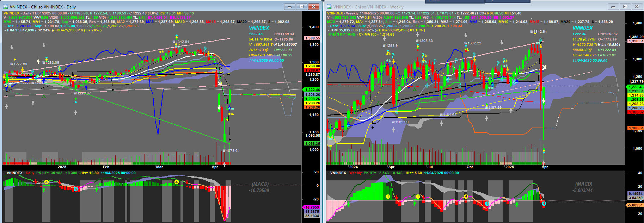
Task: Click the MA20 = 1,265.87 legend in Daily chart
Action: coord(251,22)
